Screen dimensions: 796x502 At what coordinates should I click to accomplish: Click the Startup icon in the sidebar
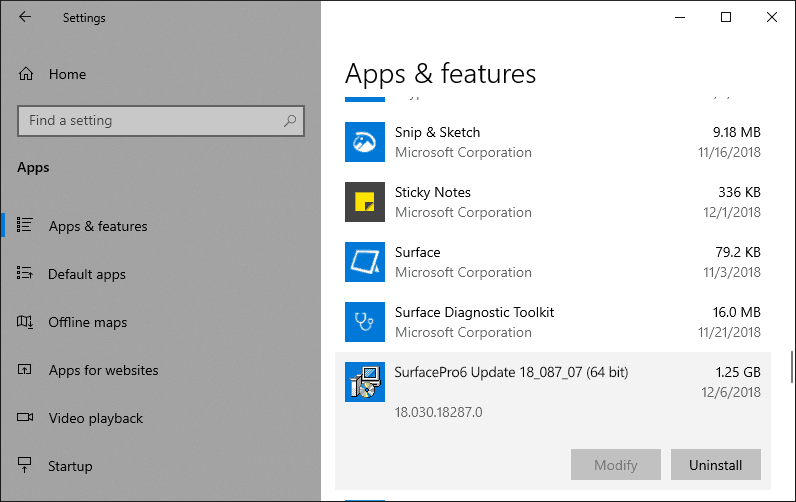[x=24, y=465]
